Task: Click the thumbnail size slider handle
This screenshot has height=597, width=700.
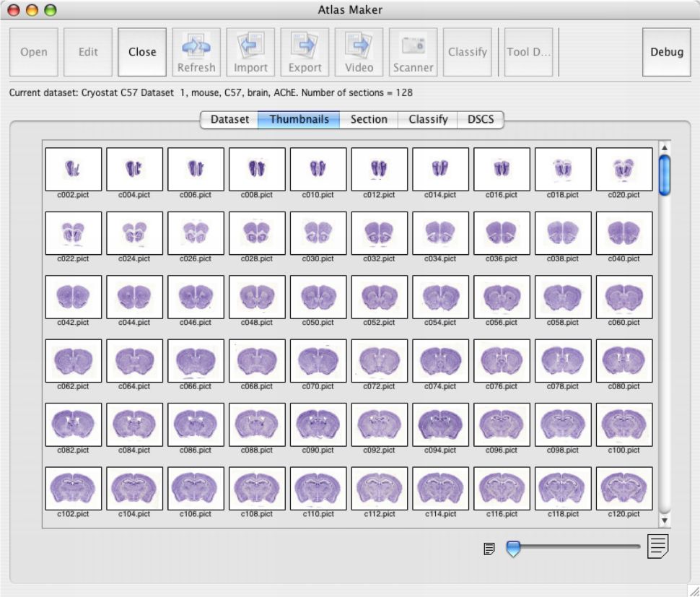Action: (x=513, y=549)
